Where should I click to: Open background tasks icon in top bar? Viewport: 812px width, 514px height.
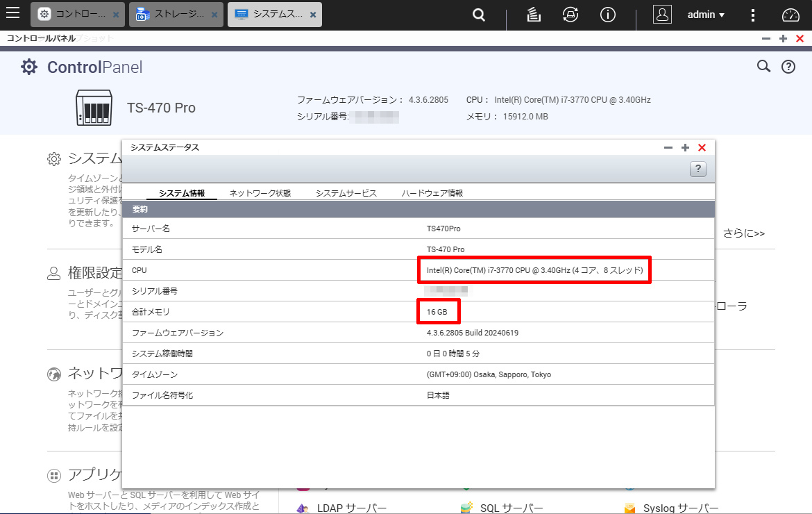pyautogui.click(x=534, y=15)
